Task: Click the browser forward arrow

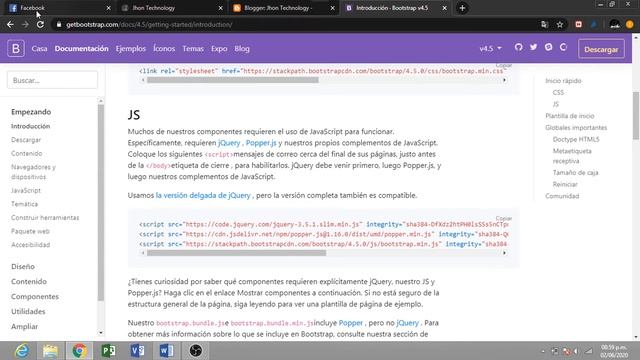Action: click(25, 24)
